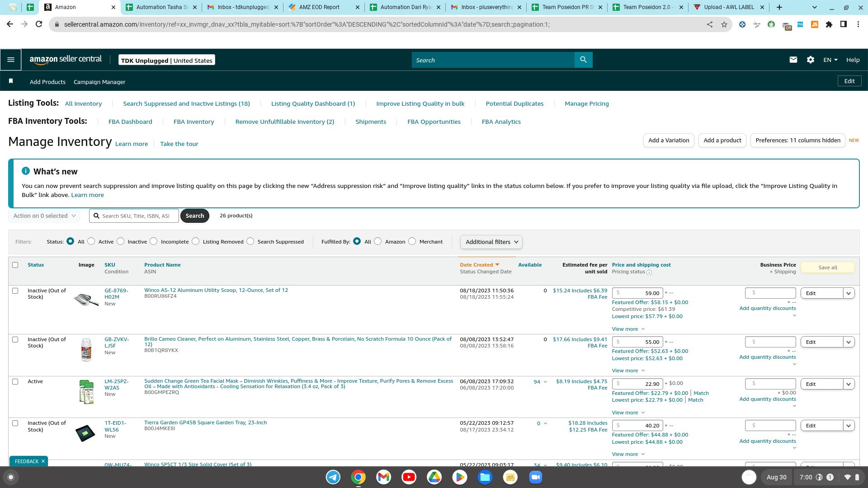The height and width of the screenshot is (488, 868).
Task: Select Inactive status filter radio
Action: click(x=121, y=241)
